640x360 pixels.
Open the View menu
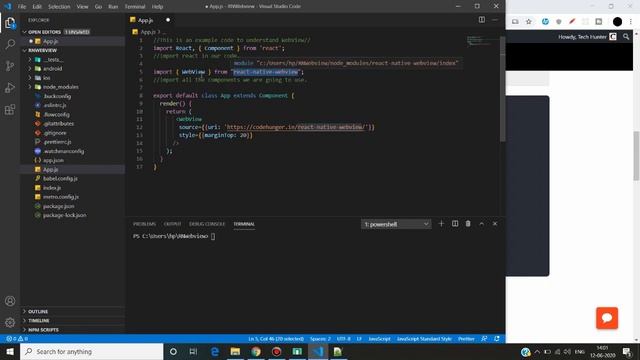[x=82, y=7]
